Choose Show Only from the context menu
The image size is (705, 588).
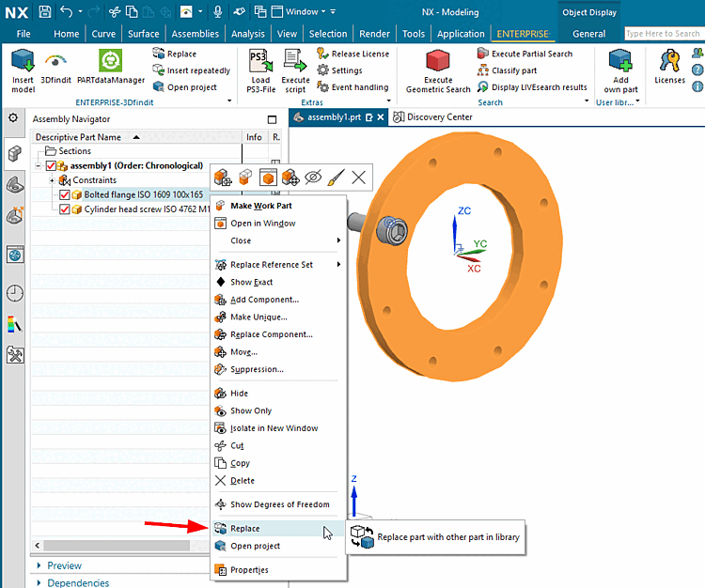pyautogui.click(x=279, y=410)
